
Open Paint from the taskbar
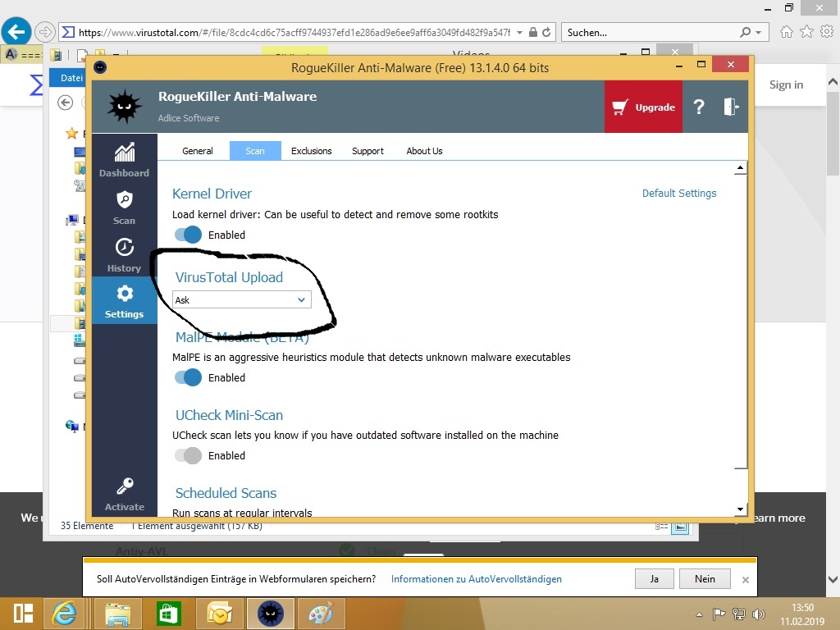[x=321, y=614]
